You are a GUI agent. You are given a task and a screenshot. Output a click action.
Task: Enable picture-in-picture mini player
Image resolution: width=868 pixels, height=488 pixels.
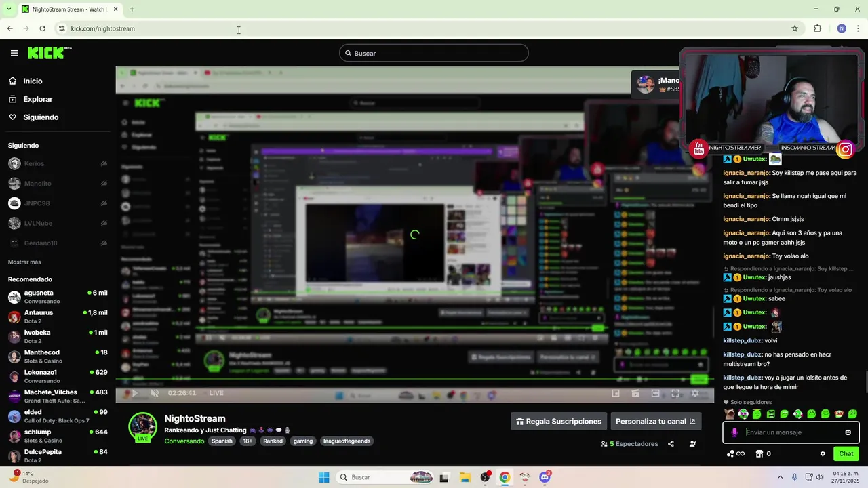click(616, 393)
